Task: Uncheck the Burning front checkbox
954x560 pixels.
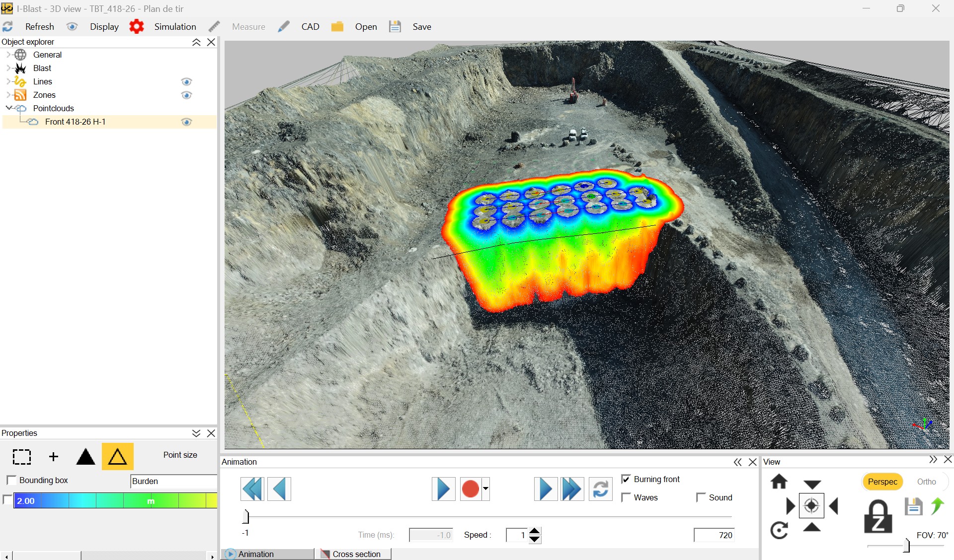Action: tap(626, 479)
